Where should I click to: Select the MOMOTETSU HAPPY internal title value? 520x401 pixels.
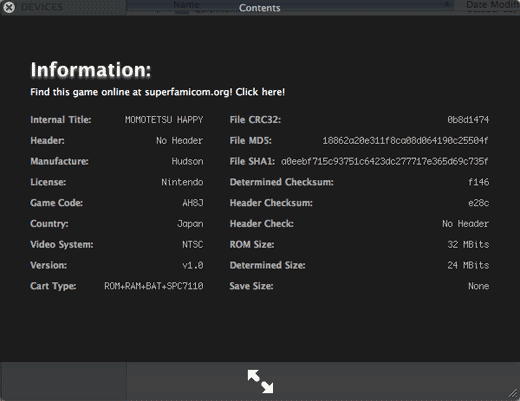(x=164, y=120)
